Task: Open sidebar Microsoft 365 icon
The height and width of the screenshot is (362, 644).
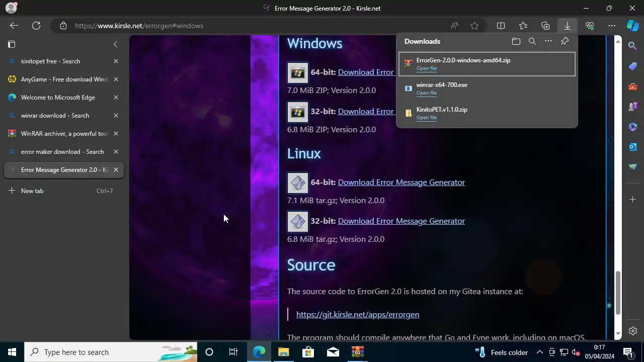Action: [x=633, y=127]
